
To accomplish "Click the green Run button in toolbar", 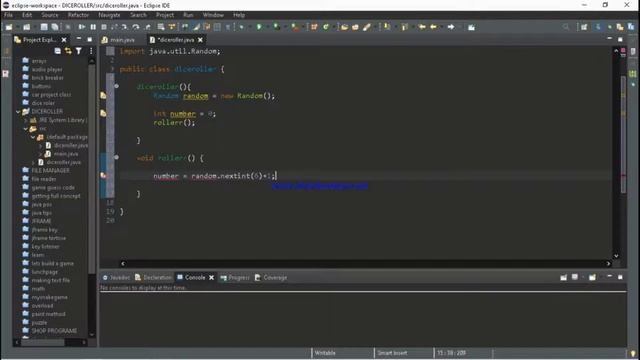I will pyautogui.click(x=259, y=27).
